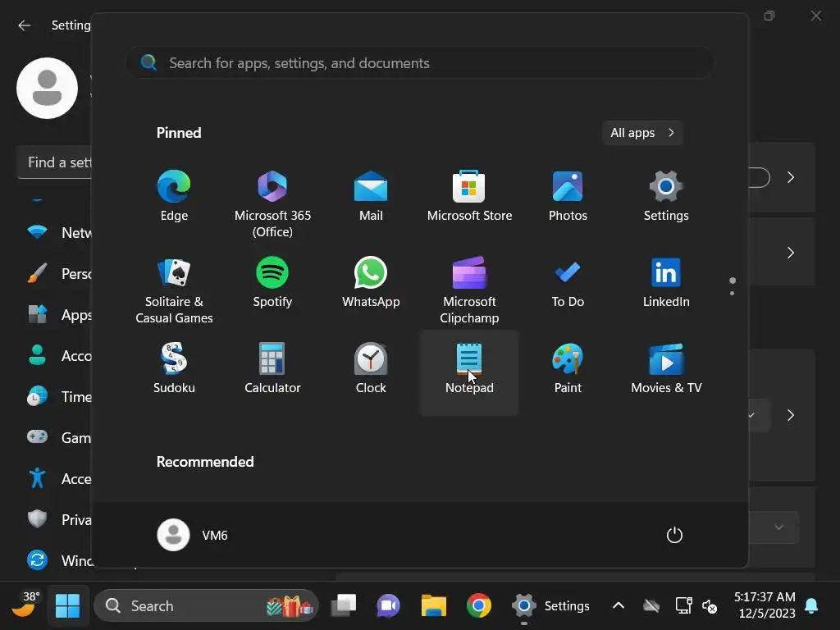Open notifications bell in taskbar
The image size is (840, 630).
[811, 606]
